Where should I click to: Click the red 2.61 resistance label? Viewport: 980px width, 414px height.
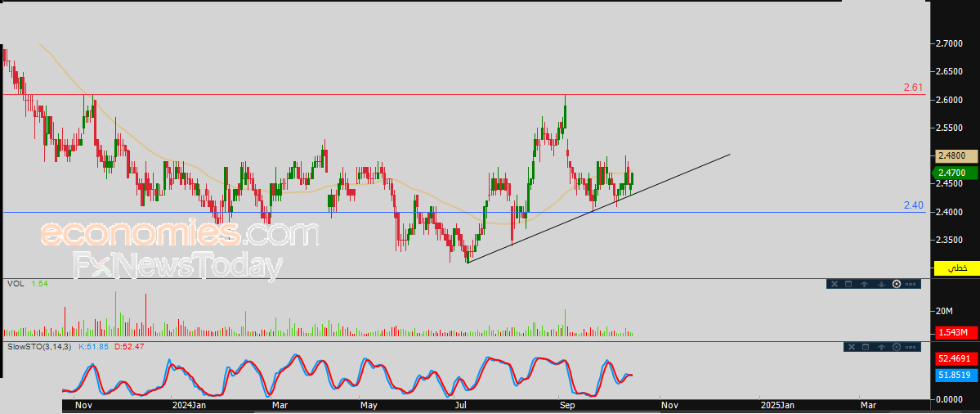point(913,88)
